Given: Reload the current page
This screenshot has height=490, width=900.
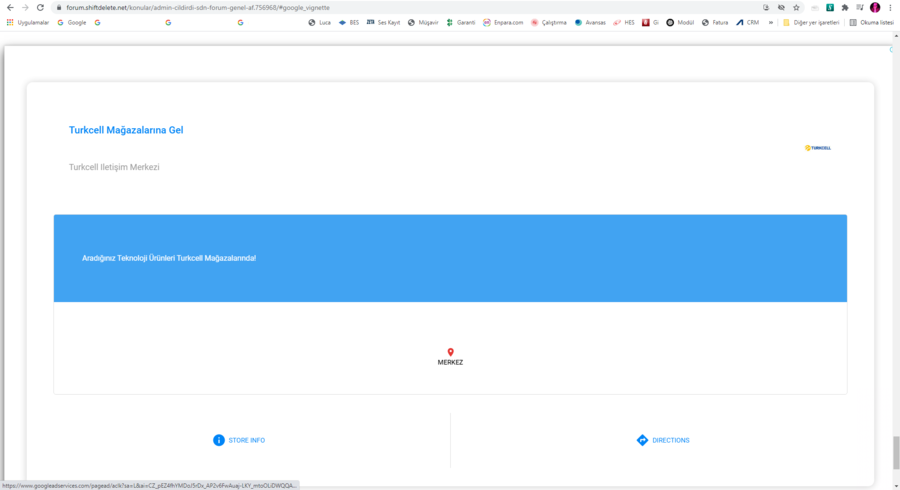Looking at the screenshot, I should [x=40, y=7].
